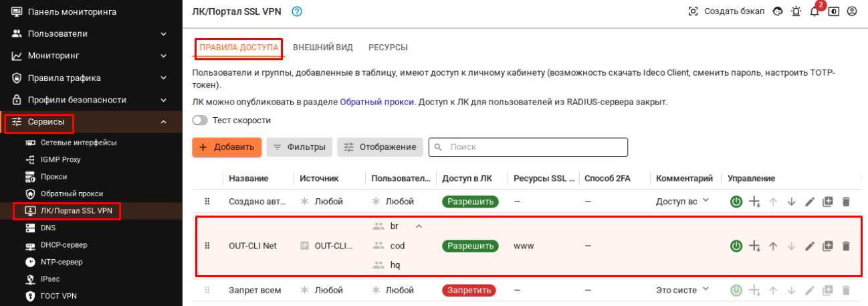Collapse the Сервисы sidebar section
This screenshot has width=868, height=306.
click(164, 122)
